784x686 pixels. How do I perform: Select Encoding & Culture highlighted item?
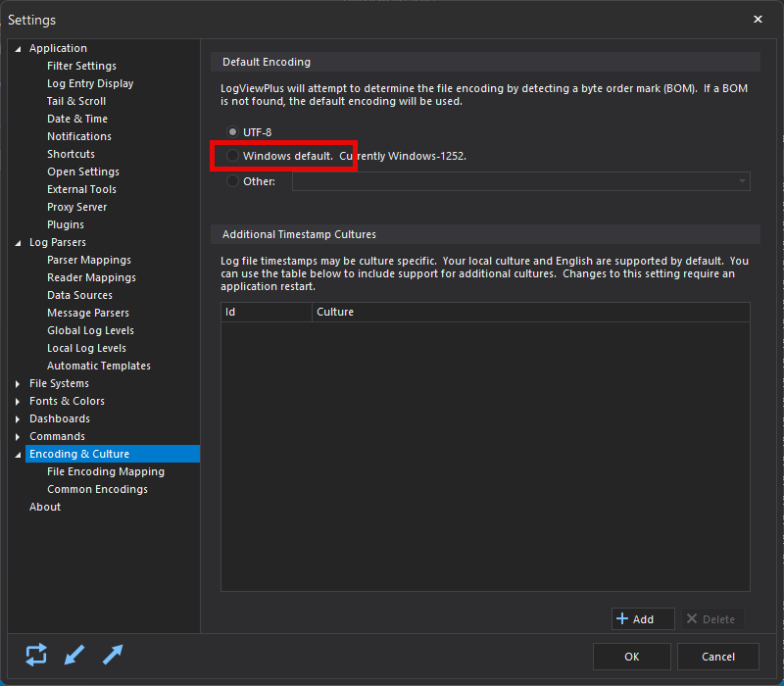point(113,454)
